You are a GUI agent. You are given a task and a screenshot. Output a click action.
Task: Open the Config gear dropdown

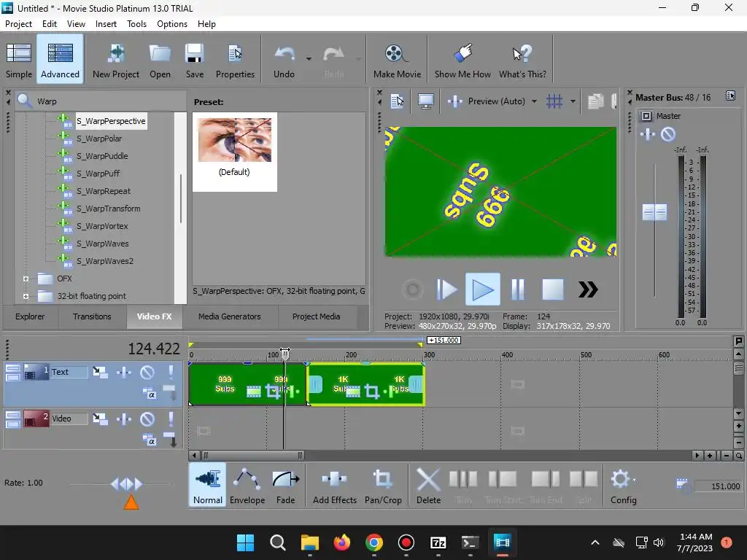pos(623,486)
